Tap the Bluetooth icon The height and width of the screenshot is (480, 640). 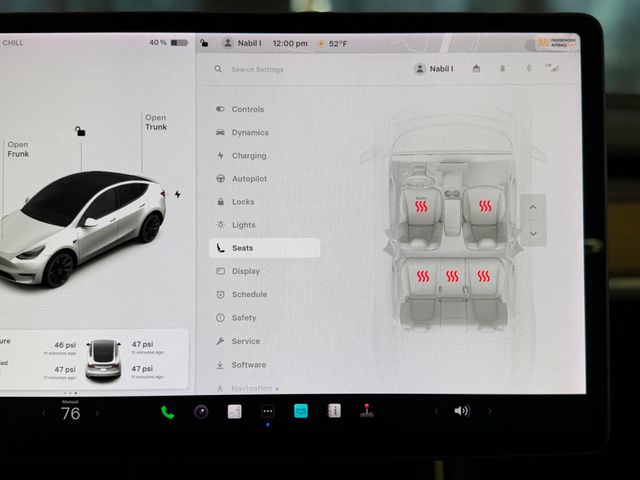point(529,69)
